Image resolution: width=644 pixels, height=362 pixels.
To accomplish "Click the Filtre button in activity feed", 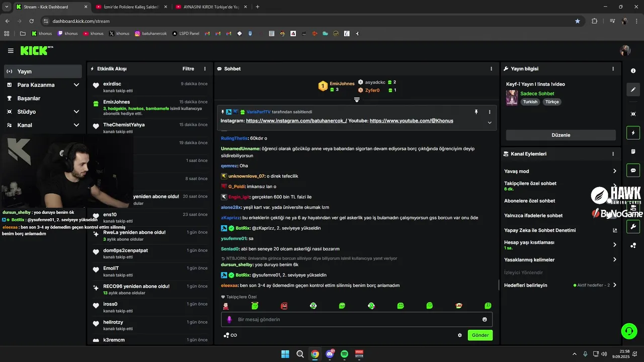I will point(188,69).
